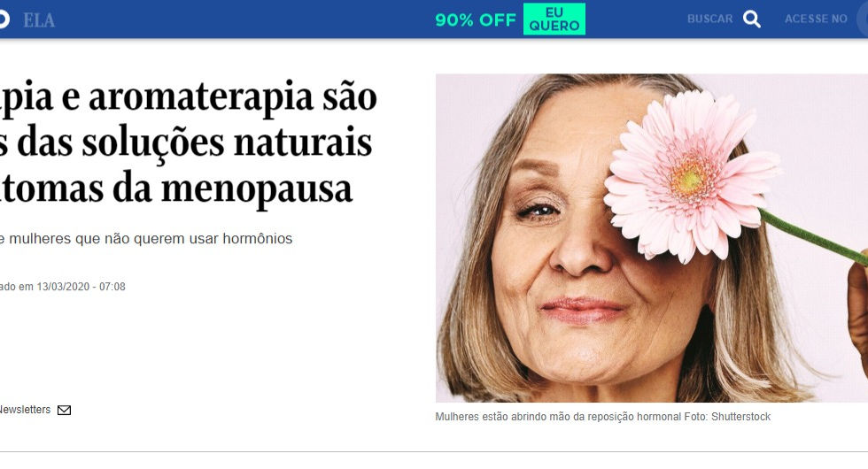Open the ACESSE NO login link
Screen dimensions: 868x469
(816, 19)
